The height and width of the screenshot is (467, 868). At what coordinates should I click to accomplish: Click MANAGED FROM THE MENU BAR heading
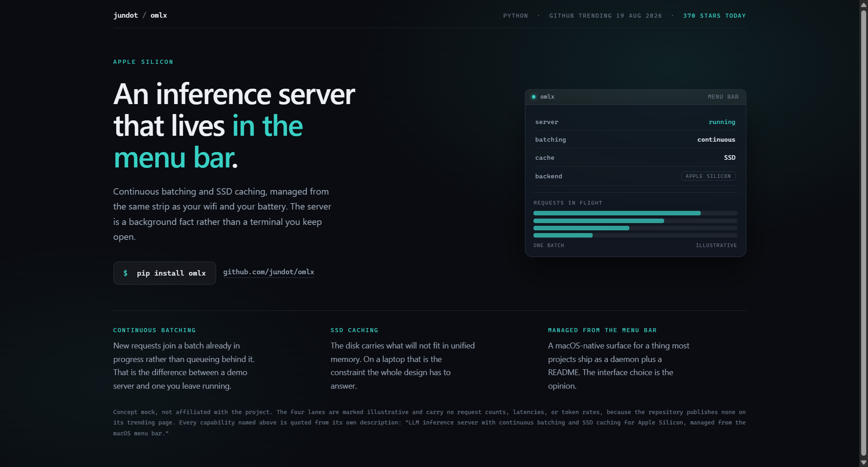[602, 330]
